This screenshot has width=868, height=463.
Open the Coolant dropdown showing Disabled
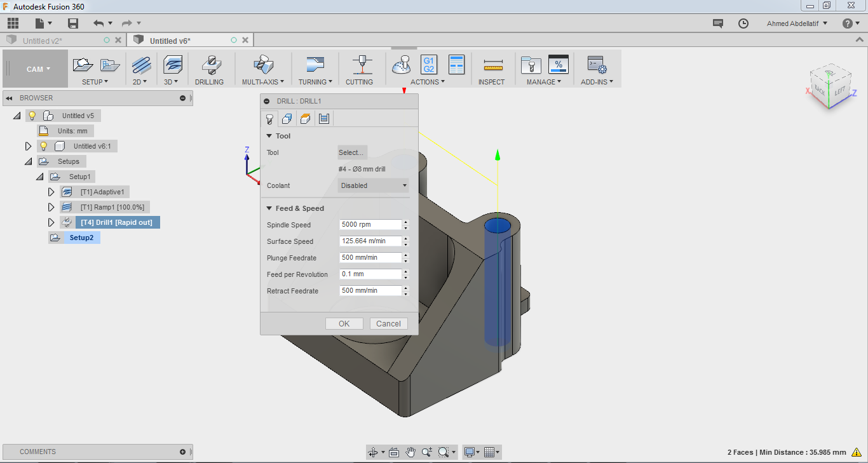373,185
